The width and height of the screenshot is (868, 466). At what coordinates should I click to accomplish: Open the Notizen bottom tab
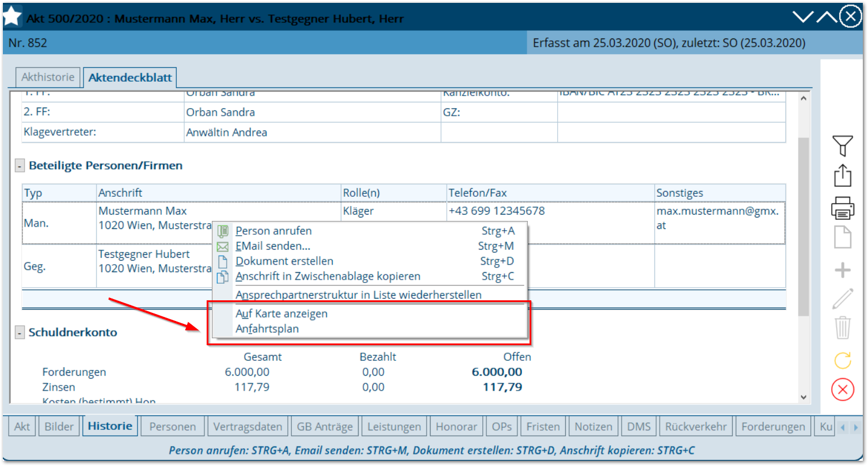[593, 427]
